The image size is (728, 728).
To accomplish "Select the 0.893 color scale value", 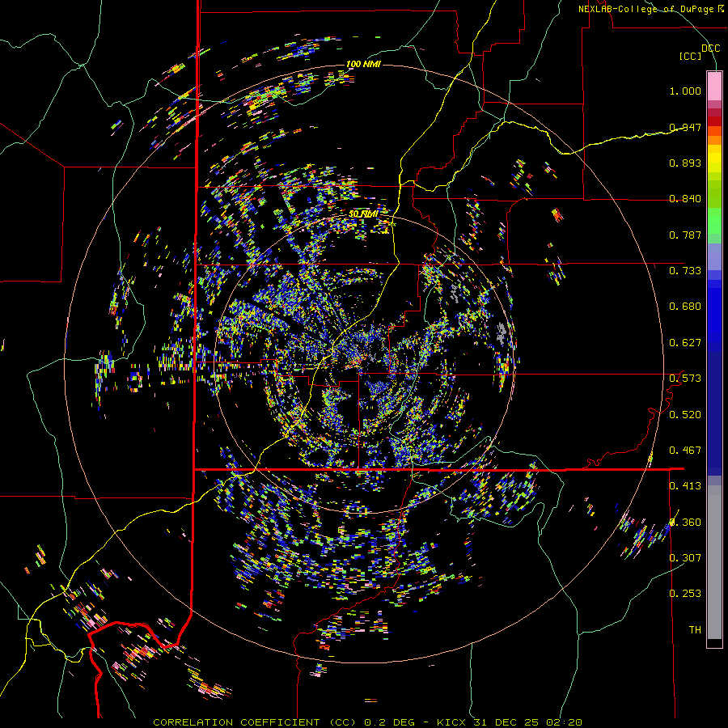I will pyautogui.click(x=685, y=163).
